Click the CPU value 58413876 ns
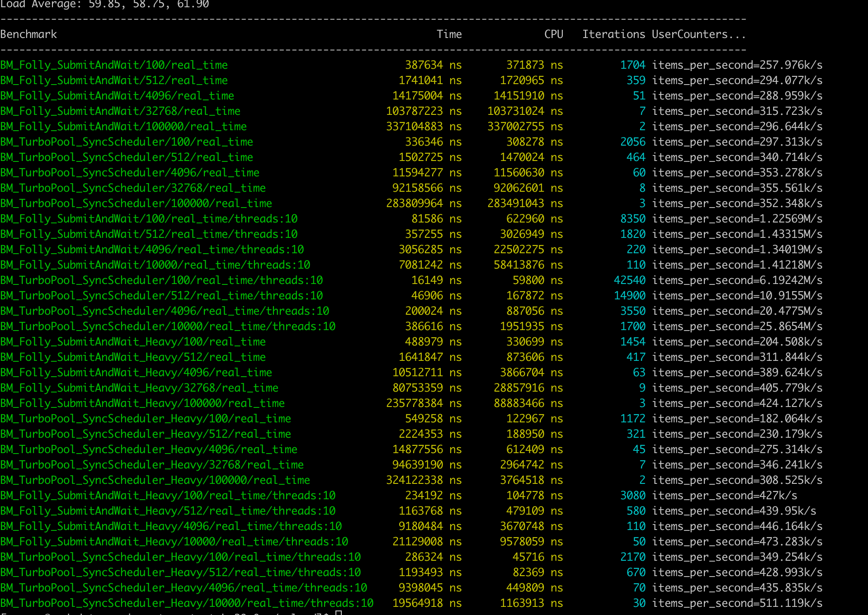The width and height of the screenshot is (868, 615). (528, 265)
